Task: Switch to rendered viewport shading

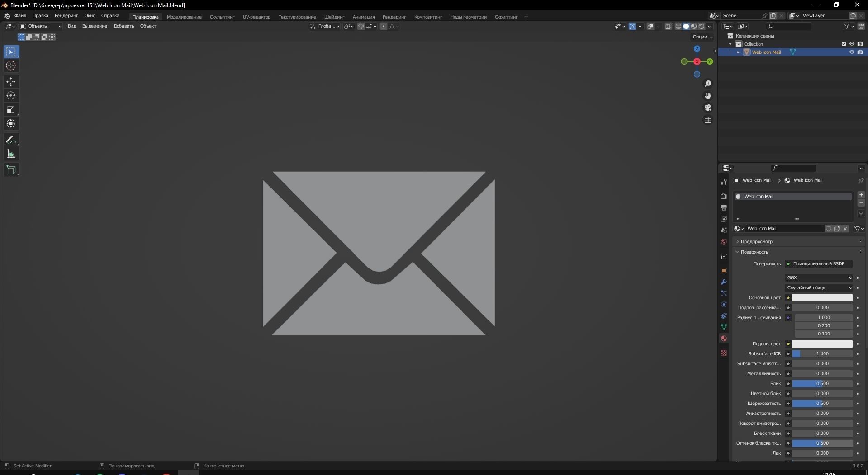Action: pos(702,26)
